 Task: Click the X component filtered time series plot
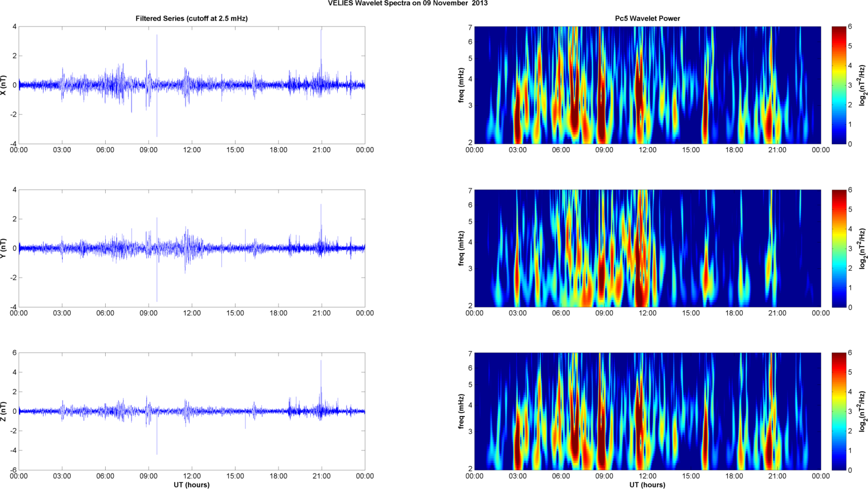click(x=192, y=85)
